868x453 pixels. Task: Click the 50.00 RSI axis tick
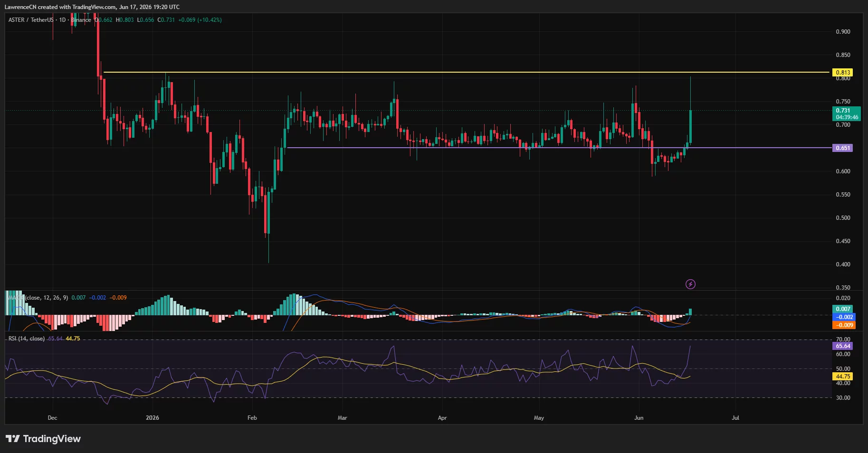point(843,369)
